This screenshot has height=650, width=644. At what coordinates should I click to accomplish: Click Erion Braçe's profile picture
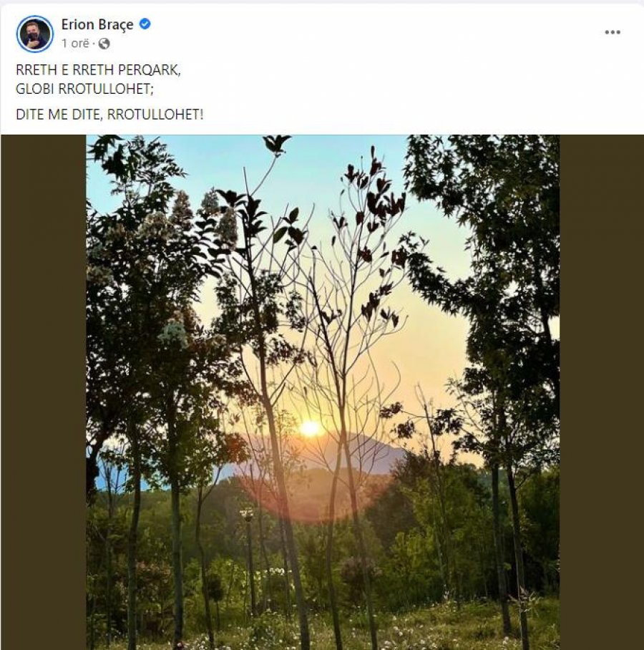click(34, 34)
